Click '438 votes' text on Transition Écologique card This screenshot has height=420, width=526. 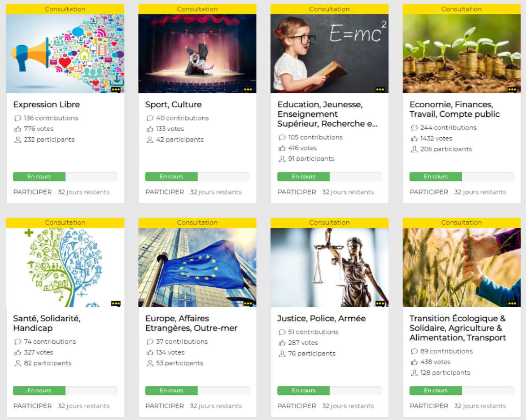tap(435, 362)
